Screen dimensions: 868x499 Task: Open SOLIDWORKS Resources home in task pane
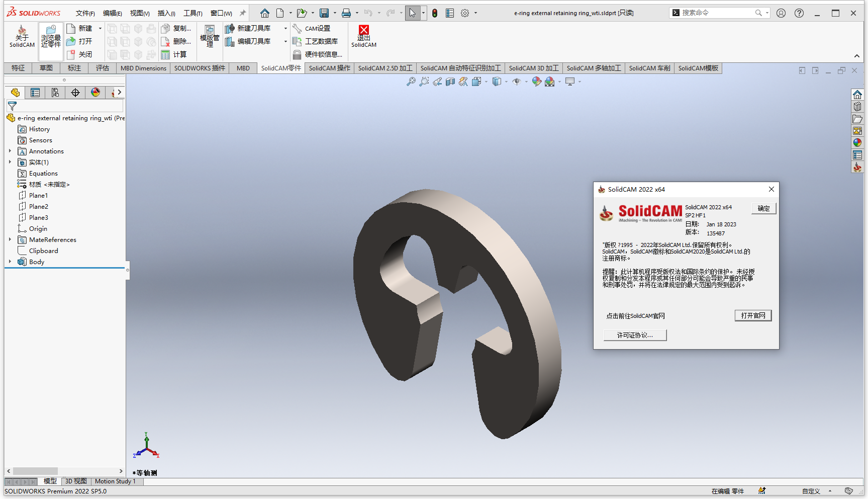click(857, 95)
